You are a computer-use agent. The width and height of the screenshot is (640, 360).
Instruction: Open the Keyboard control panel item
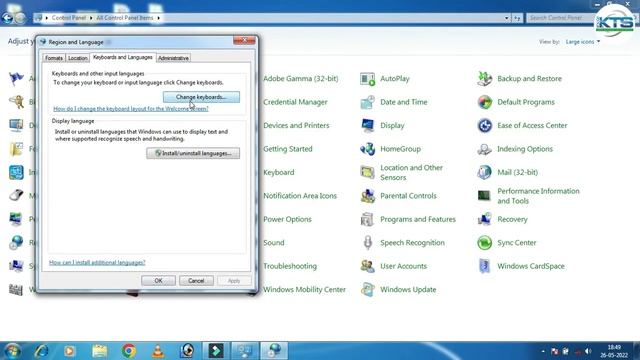[279, 172]
